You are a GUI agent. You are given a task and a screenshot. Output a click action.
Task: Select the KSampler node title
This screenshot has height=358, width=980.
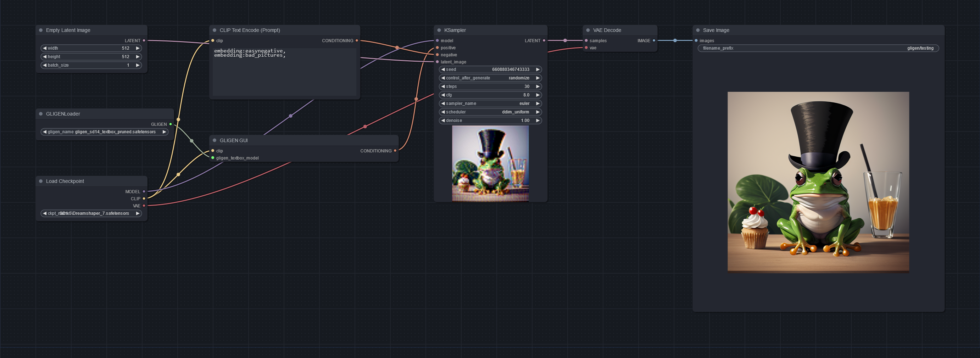point(455,30)
